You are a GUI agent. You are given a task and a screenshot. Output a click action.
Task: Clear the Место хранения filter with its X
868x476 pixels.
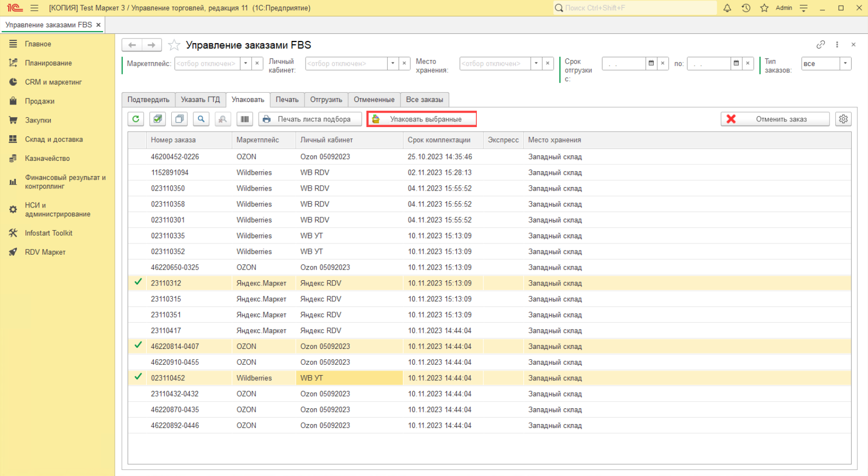coord(548,64)
